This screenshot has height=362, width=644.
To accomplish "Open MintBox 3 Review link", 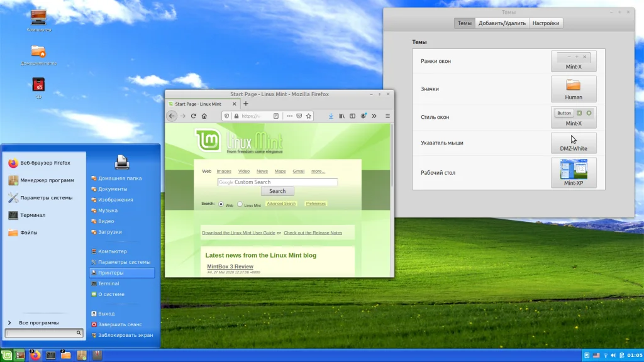I will pos(230,266).
